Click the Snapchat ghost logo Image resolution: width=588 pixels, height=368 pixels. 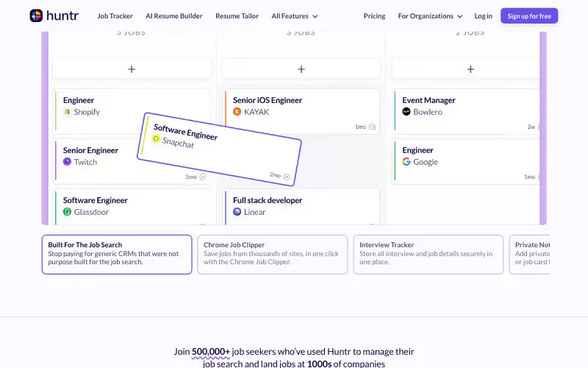click(x=156, y=139)
